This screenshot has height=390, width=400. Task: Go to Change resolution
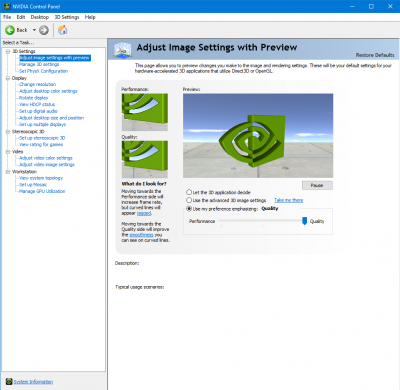click(x=37, y=84)
